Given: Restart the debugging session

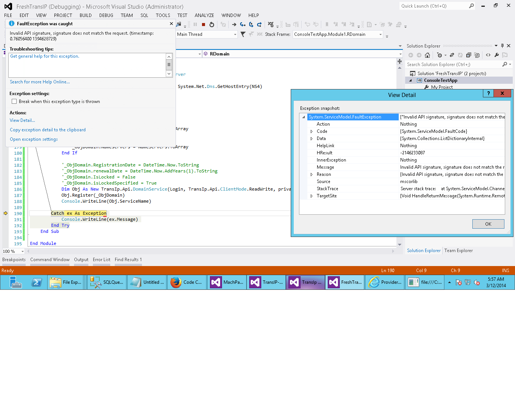Looking at the screenshot, I should click(212, 25).
